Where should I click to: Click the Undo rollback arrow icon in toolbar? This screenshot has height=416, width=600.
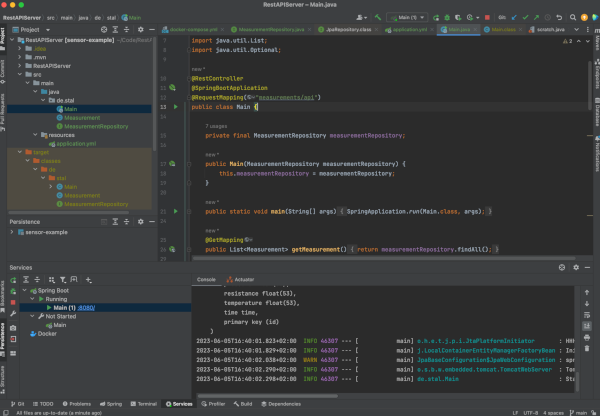pos(557,17)
